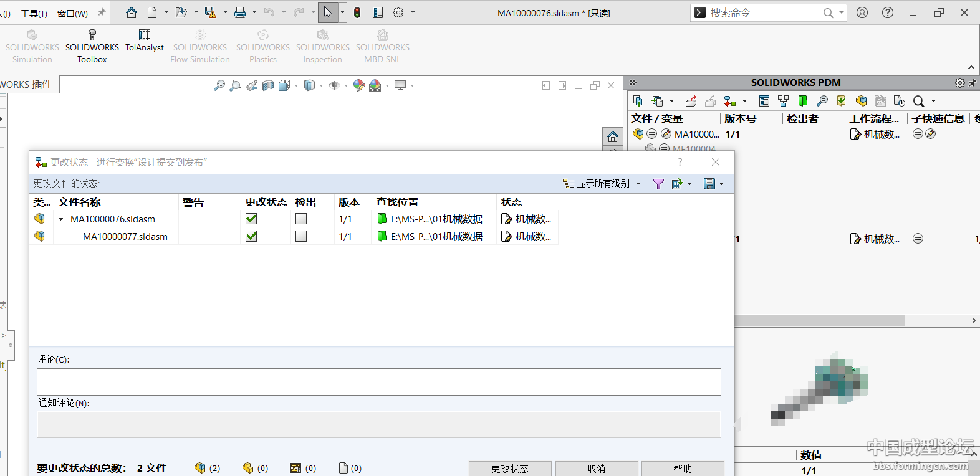
Task: Confirm with the 更改状态 button
Action: (x=510, y=469)
